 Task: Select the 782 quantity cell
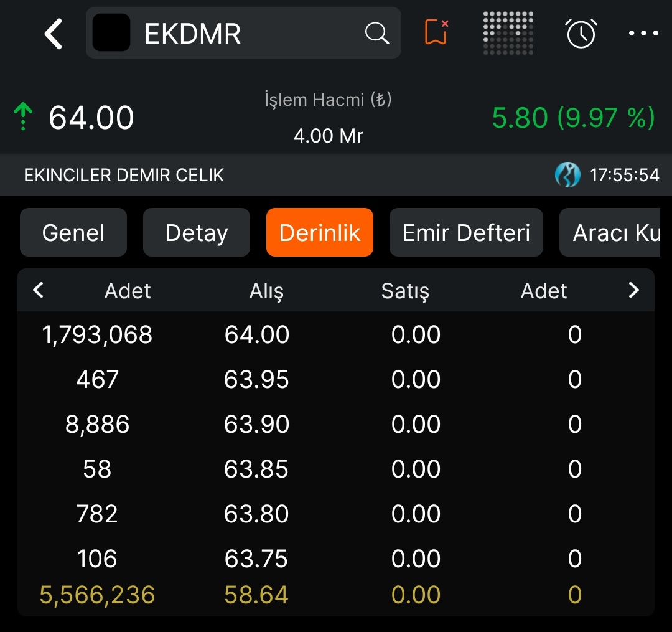click(97, 514)
